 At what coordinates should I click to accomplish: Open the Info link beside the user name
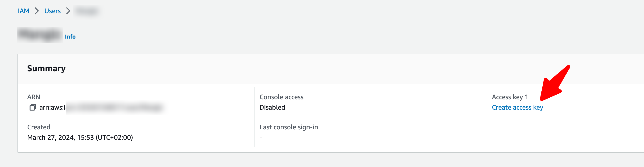coord(70,36)
